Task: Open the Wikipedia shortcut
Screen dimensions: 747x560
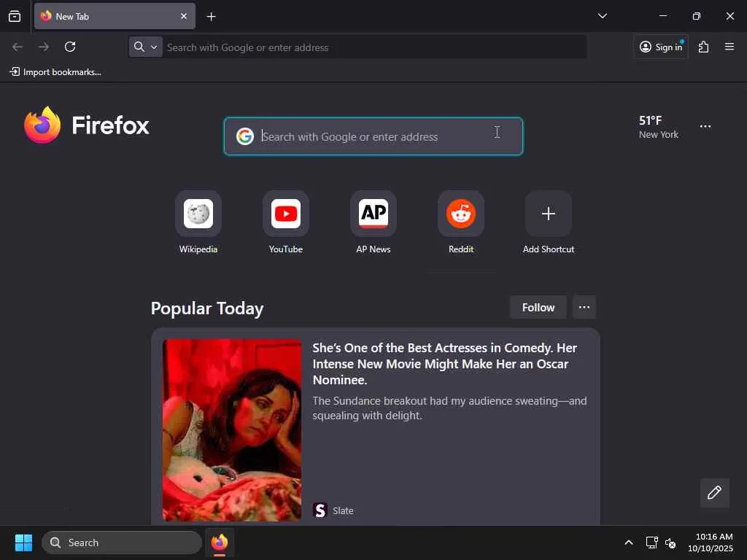Action: pyautogui.click(x=198, y=223)
